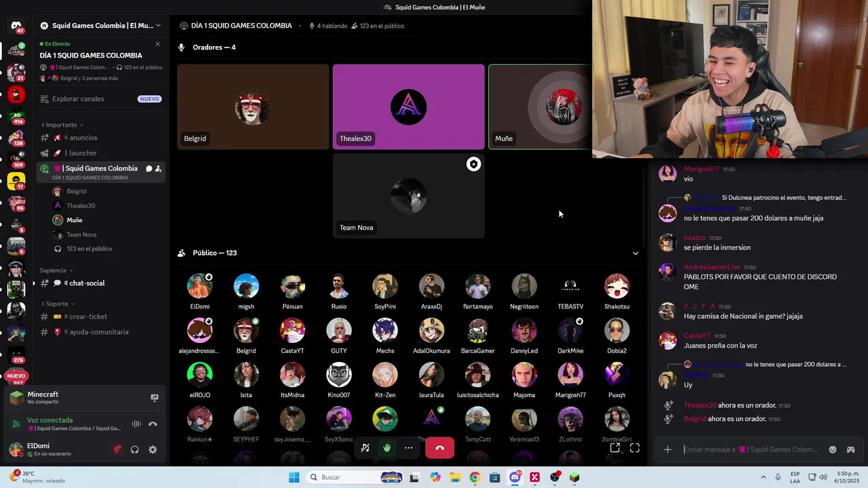Image resolution: width=868 pixels, height=488 pixels.
Task: Click taskbar Buscar search box
Action: tap(355, 477)
